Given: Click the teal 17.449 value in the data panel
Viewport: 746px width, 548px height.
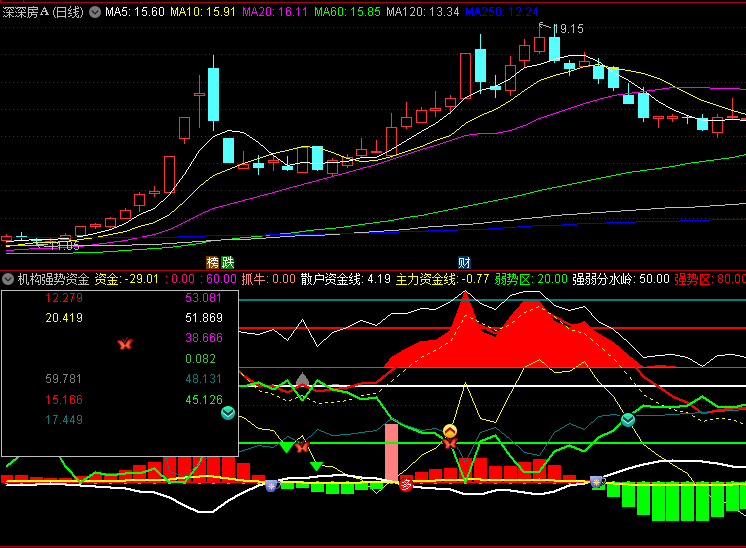Looking at the screenshot, I should (x=64, y=420).
